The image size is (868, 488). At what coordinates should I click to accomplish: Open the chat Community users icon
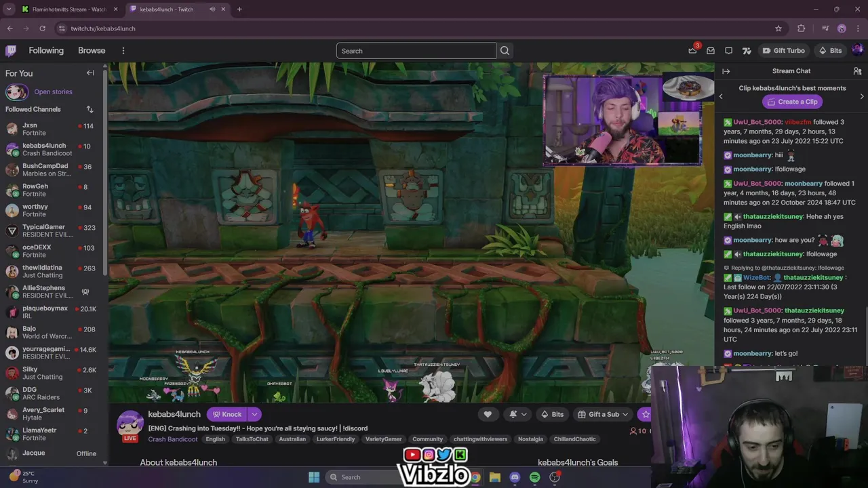[857, 71]
